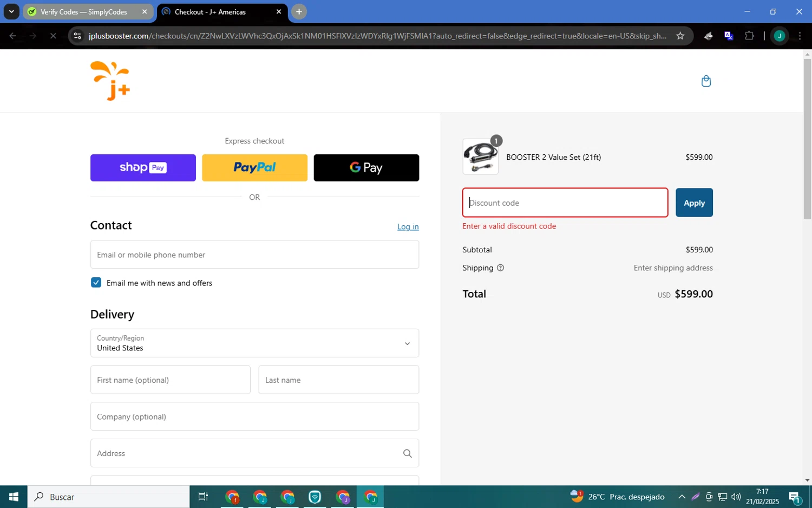
Task: Stop loading the page
Action: click(53, 36)
